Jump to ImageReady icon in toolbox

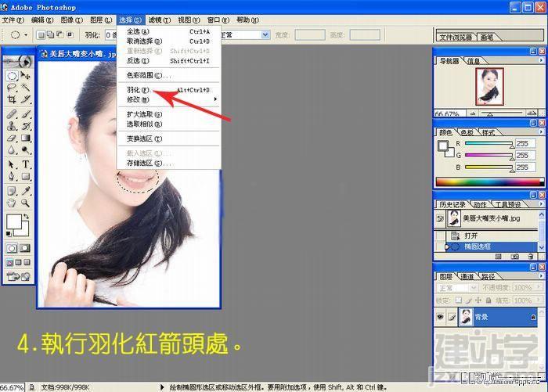pyautogui.click(x=18, y=277)
